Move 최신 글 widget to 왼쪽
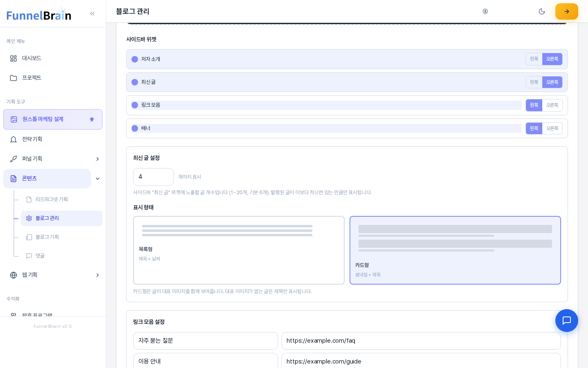Image resolution: width=588 pixels, height=368 pixels. click(534, 82)
